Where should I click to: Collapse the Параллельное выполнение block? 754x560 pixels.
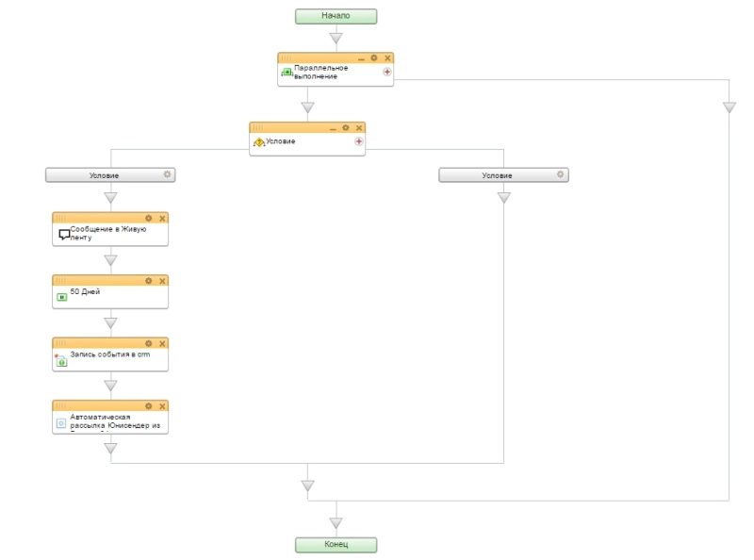pyautogui.click(x=360, y=58)
